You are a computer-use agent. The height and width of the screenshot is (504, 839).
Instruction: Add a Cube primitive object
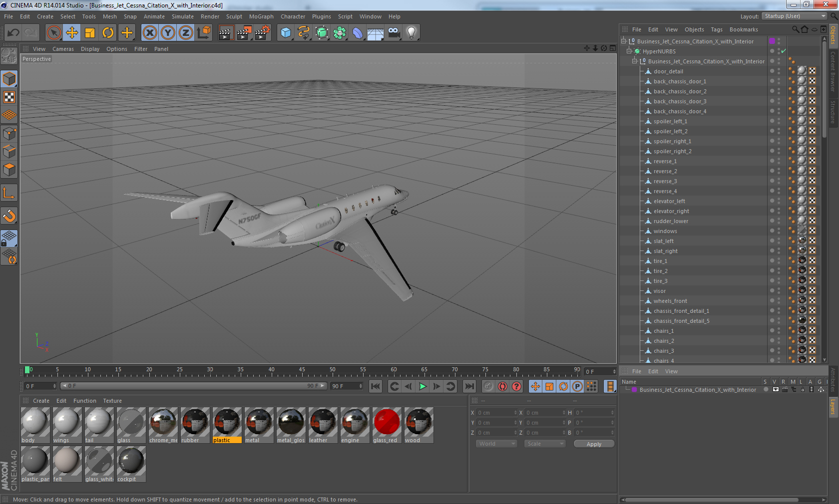click(x=286, y=33)
